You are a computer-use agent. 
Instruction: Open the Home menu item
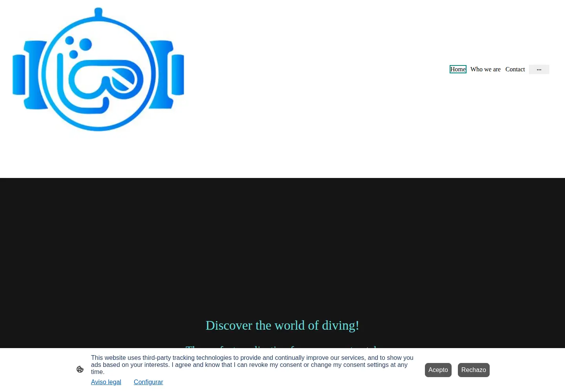pos(458,69)
